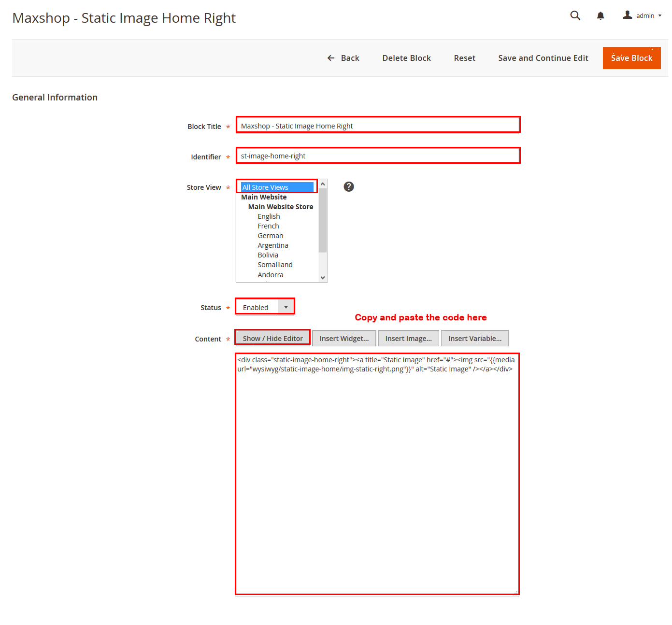Click Insert Image... button

point(408,338)
